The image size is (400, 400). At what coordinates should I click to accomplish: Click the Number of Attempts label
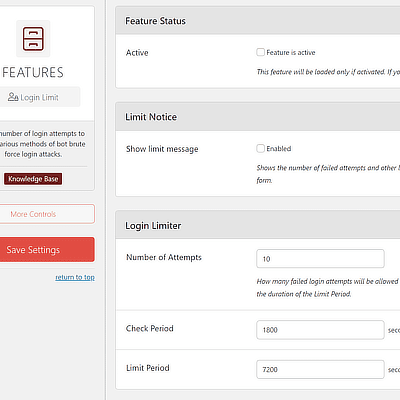(164, 257)
